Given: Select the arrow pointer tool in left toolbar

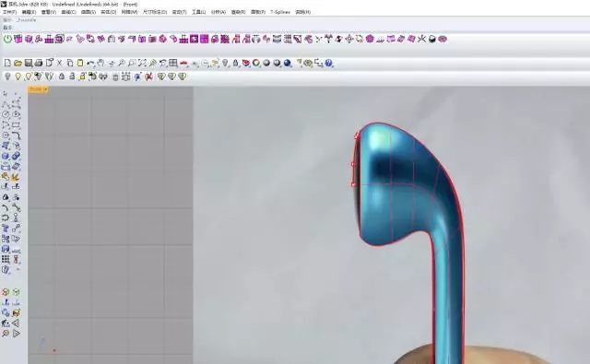Looking at the screenshot, I should pyautogui.click(x=6, y=94).
